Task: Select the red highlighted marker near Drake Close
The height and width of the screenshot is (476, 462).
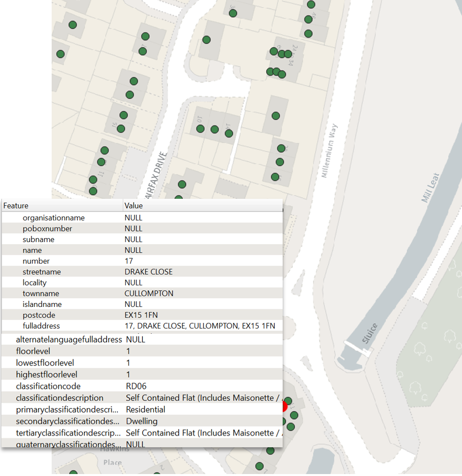Action: click(x=284, y=405)
